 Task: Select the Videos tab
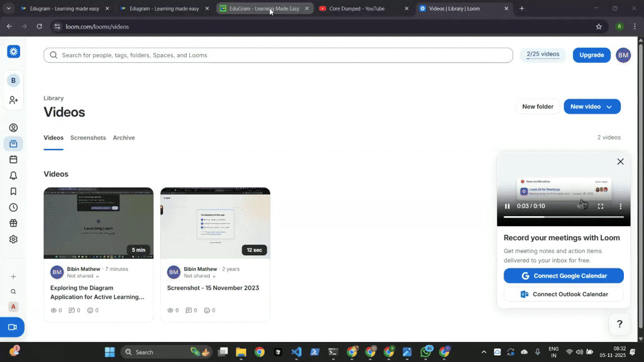(53, 138)
